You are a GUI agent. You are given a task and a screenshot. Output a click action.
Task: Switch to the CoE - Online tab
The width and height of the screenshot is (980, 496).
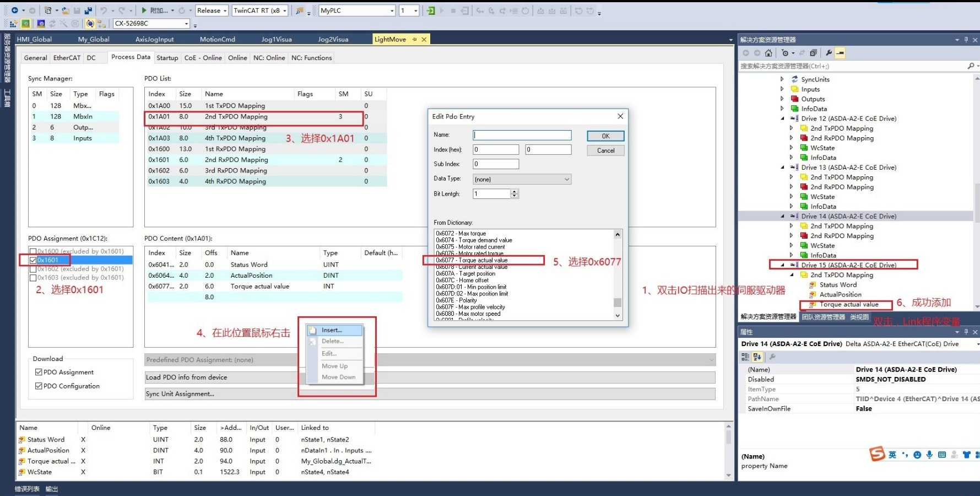203,58
